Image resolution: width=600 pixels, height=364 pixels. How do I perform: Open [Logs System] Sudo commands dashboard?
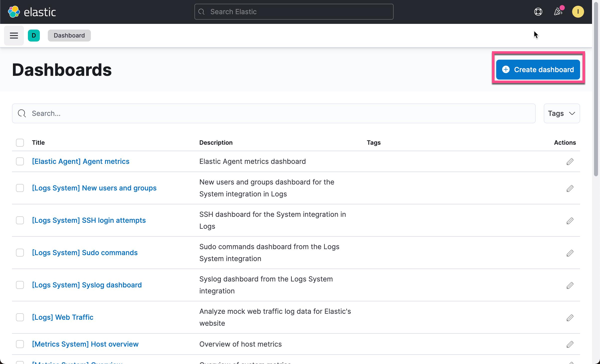click(85, 253)
